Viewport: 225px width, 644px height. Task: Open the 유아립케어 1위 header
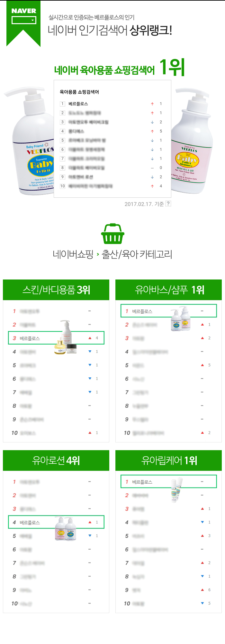169,460
